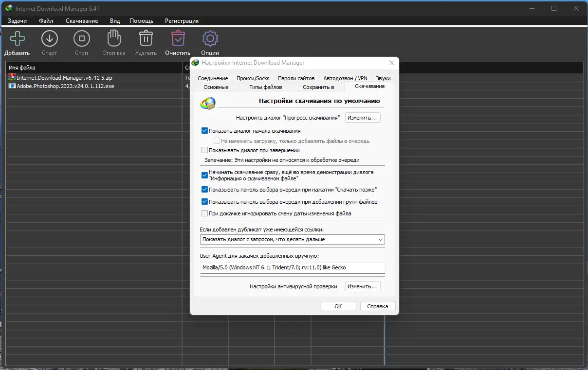
Task: Open the Помощь menu
Action: 141,21
